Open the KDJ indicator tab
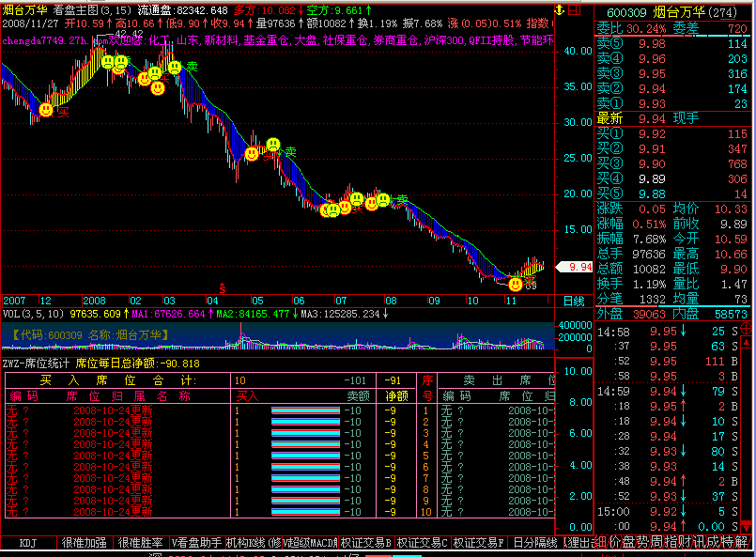This screenshot has height=557, width=756. click(x=28, y=543)
